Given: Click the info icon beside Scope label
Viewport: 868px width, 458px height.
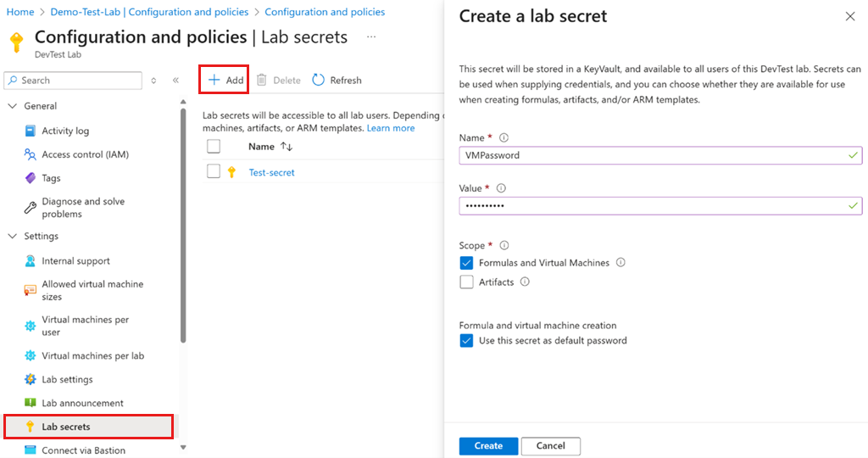Looking at the screenshot, I should click(x=504, y=245).
